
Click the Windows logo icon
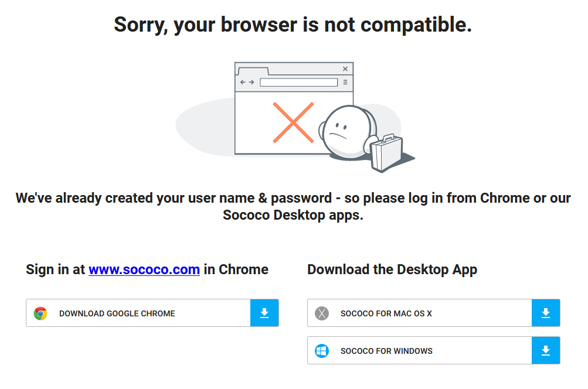click(x=322, y=351)
